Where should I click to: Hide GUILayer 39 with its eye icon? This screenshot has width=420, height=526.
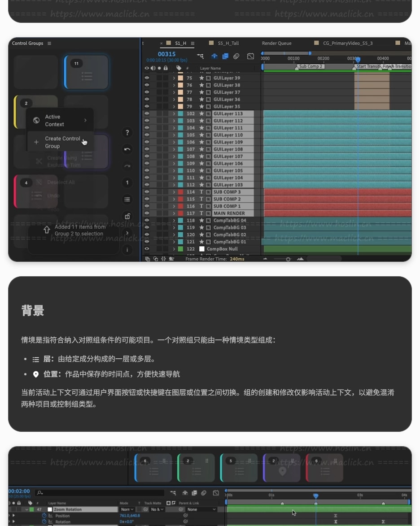(147, 78)
